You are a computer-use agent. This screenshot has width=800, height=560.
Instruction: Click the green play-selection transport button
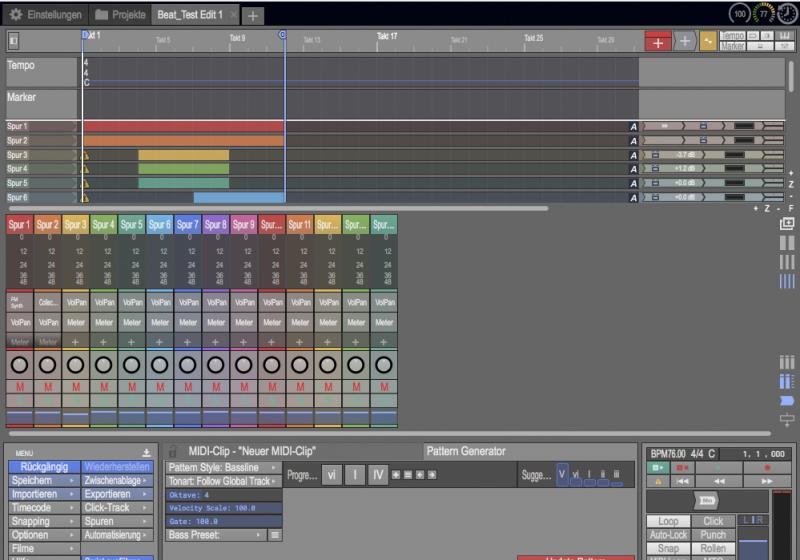pos(658,468)
